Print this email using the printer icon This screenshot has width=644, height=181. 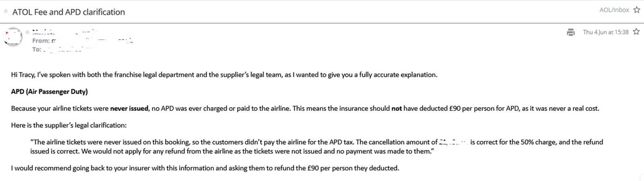571,32
